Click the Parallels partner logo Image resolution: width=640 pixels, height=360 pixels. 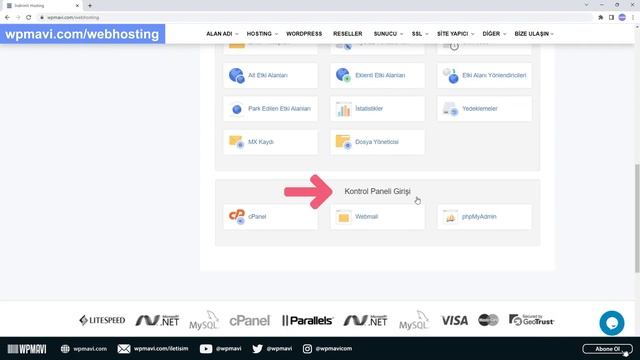[x=307, y=320]
